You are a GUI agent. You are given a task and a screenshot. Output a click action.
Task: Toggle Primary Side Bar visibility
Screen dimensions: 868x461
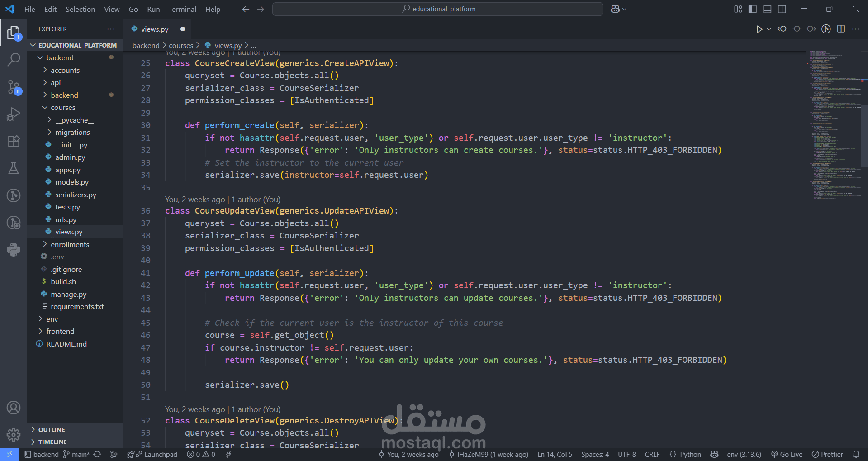pos(753,9)
